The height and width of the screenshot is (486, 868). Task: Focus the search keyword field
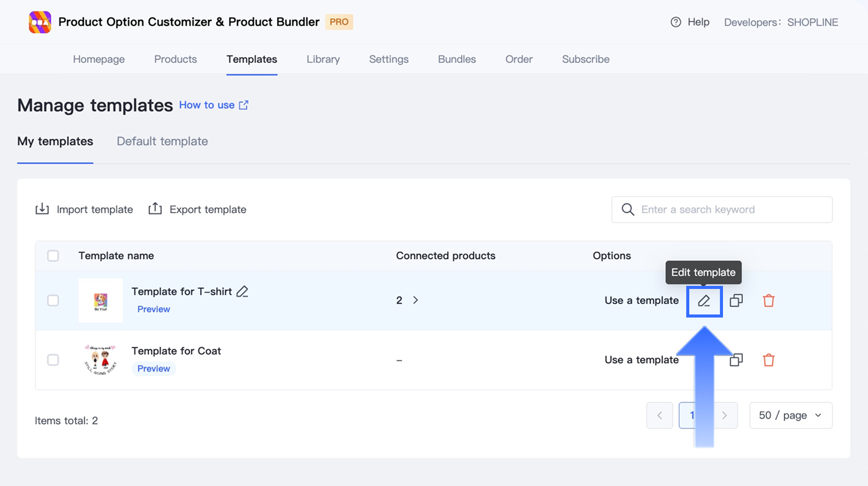[x=730, y=210]
